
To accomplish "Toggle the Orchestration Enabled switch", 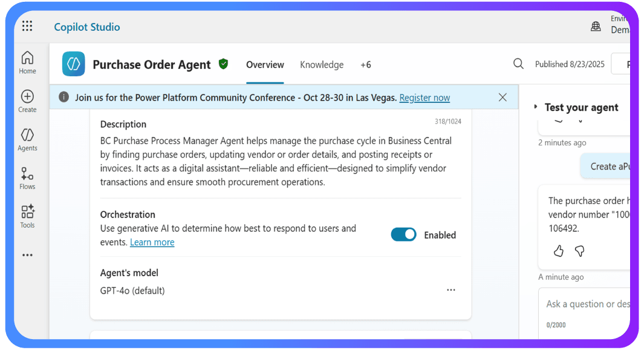I will click(403, 234).
